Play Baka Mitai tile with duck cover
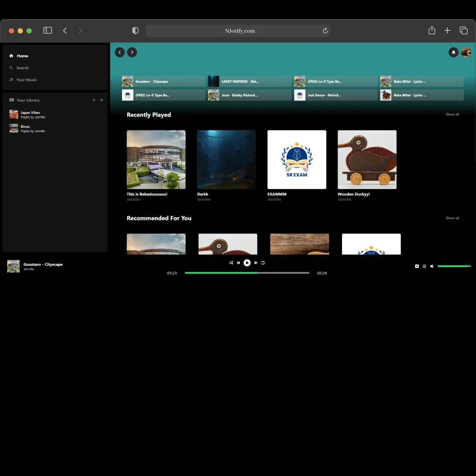 click(x=422, y=95)
